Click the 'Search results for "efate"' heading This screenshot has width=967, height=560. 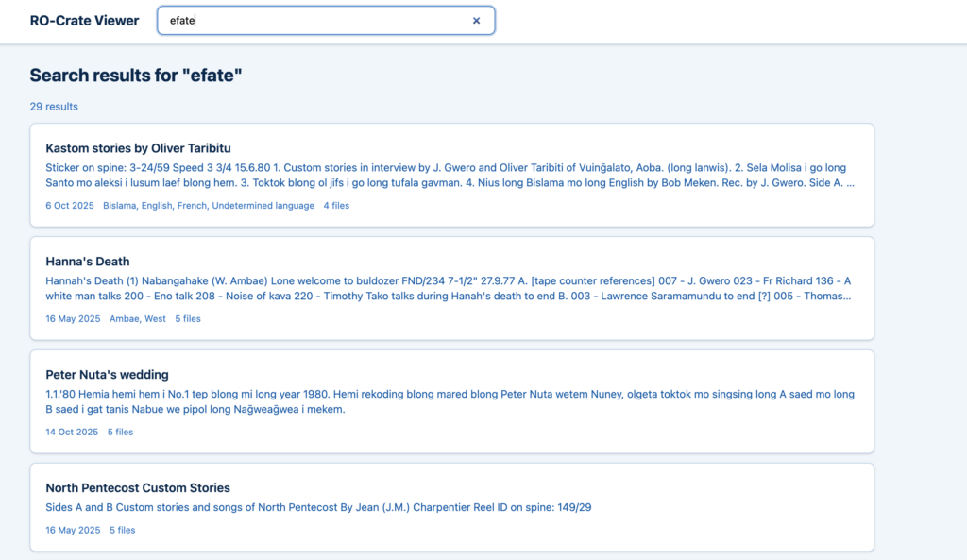[x=136, y=76]
